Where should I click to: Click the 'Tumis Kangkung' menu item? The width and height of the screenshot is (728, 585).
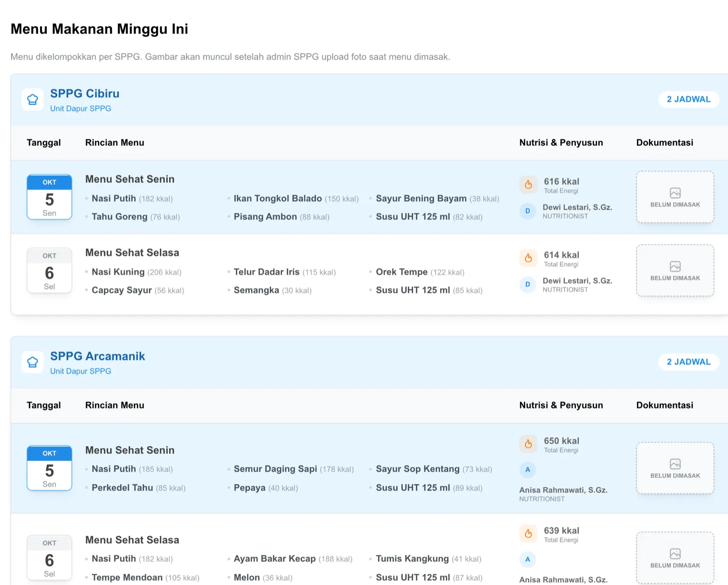point(412,559)
